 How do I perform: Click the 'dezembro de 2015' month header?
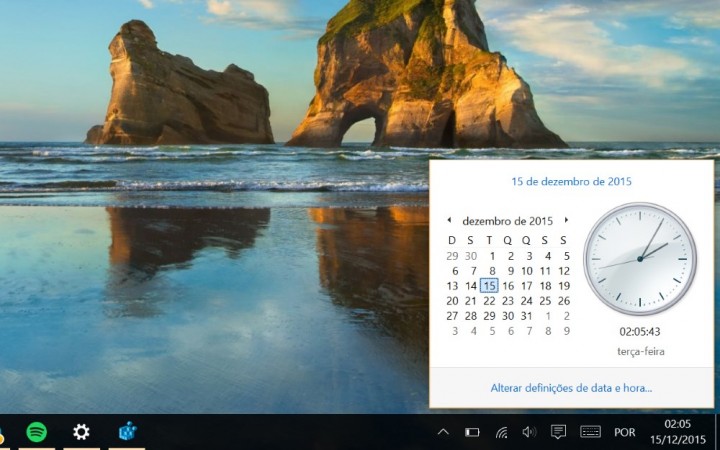(508, 220)
